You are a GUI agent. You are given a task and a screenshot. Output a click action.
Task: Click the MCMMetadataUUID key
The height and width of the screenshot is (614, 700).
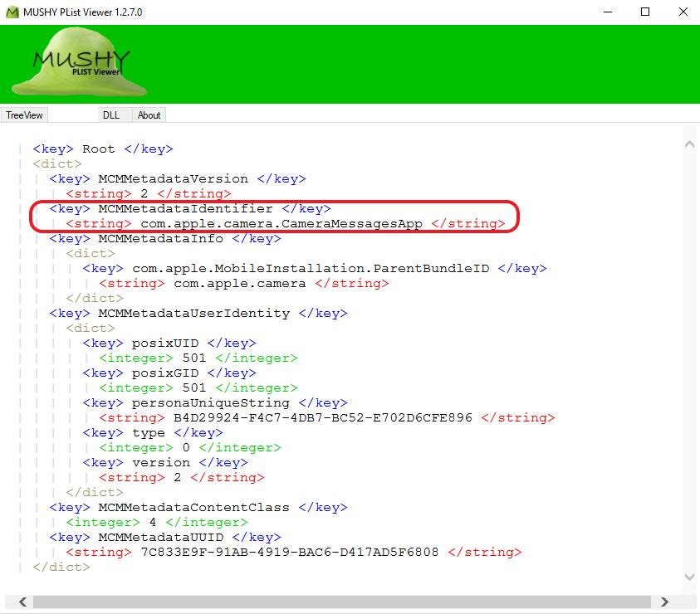165,538
